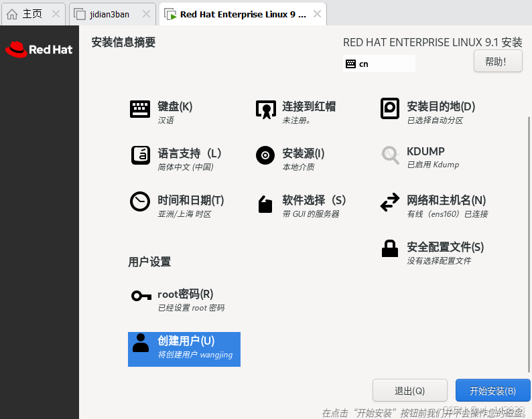Click the '已经设置 root 密码' text

pos(191,308)
